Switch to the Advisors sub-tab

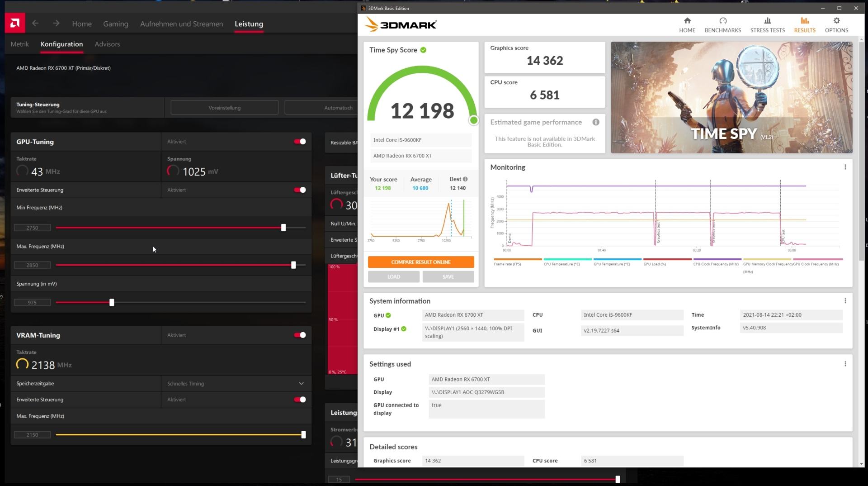tap(107, 44)
